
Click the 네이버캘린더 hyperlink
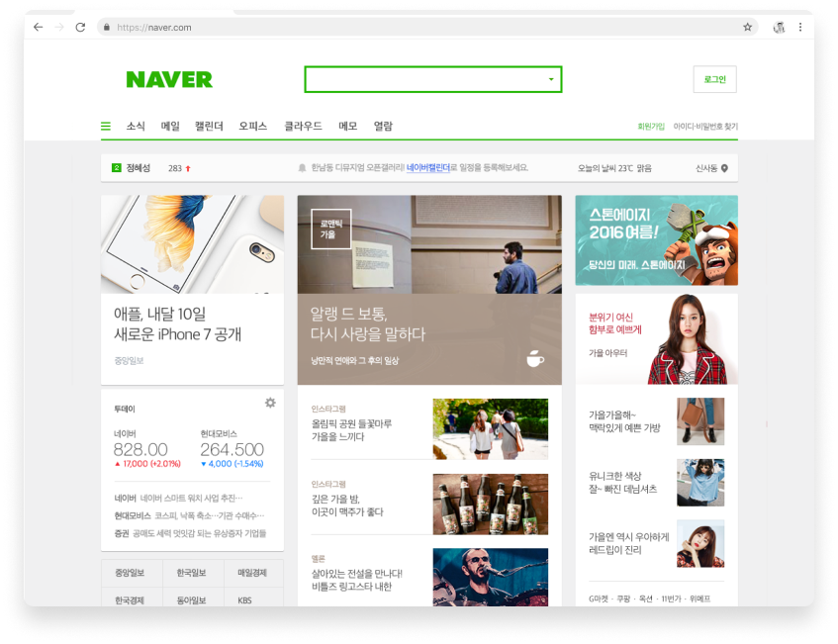428,168
